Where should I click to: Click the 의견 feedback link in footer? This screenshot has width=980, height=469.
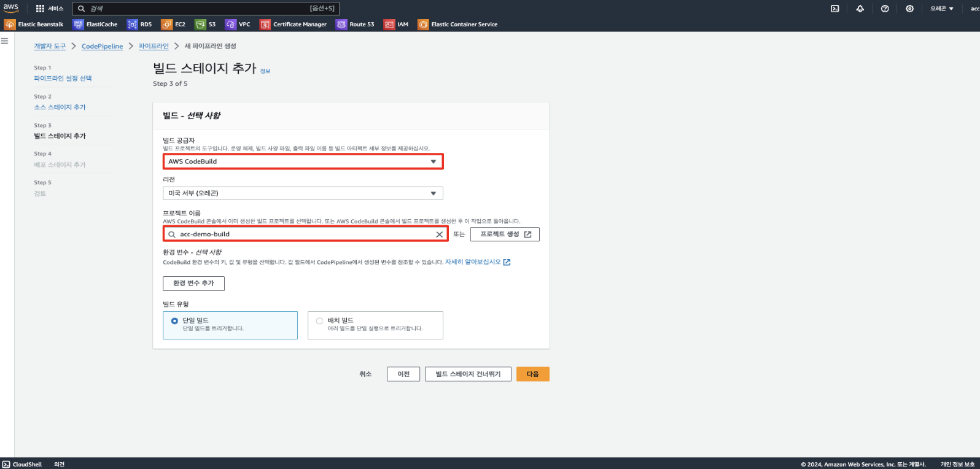(x=59, y=464)
